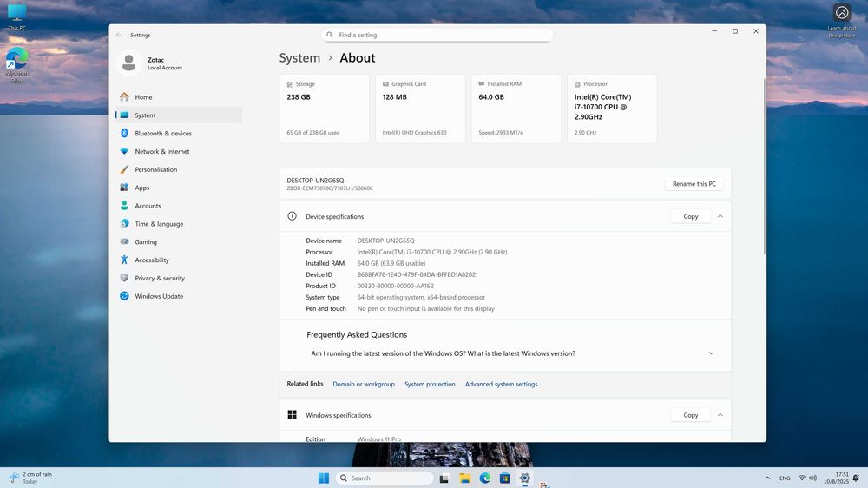This screenshot has height=488, width=868.
Task: Launch Edge from the taskbar
Action: pyautogui.click(x=485, y=478)
